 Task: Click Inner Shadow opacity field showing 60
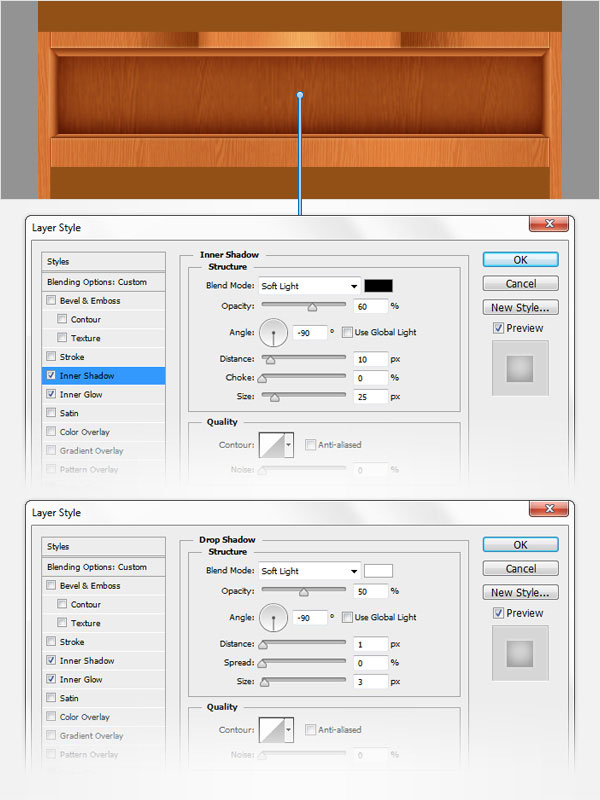(x=370, y=307)
